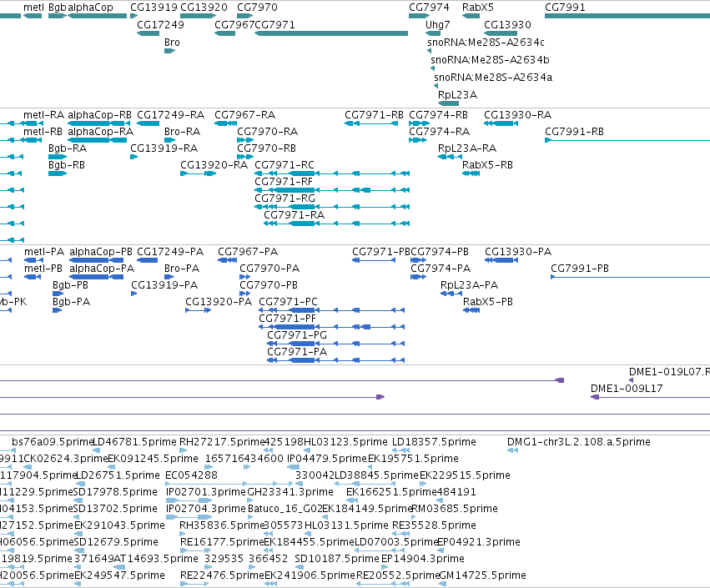Select the RabX5 gene label
Viewport: 710px width, 588px height.
click(x=478, y=8)
